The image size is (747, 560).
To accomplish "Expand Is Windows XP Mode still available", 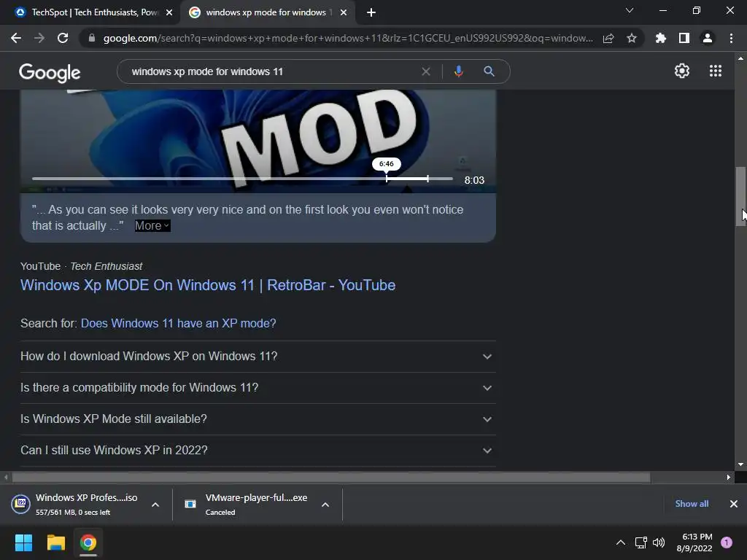I will pos(258,419).
